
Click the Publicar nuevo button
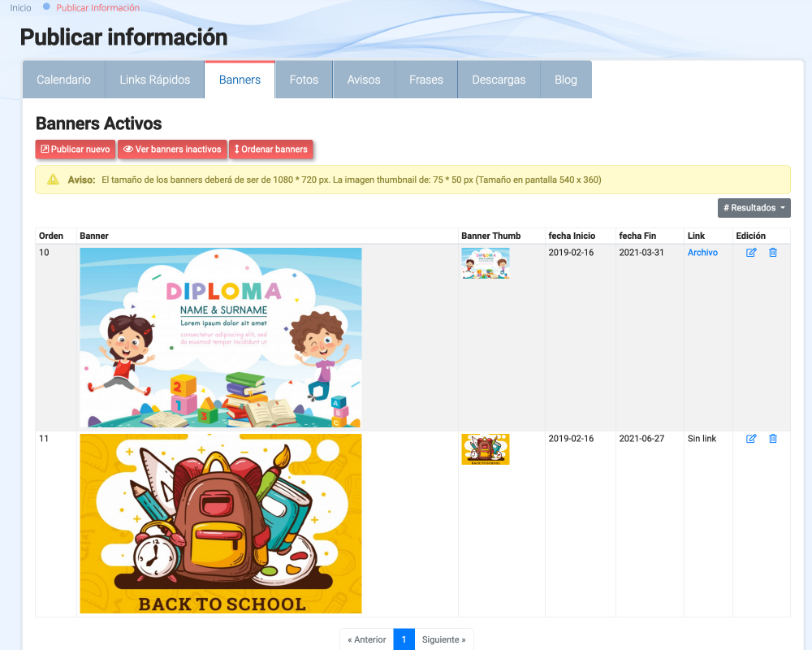point(75,149)
